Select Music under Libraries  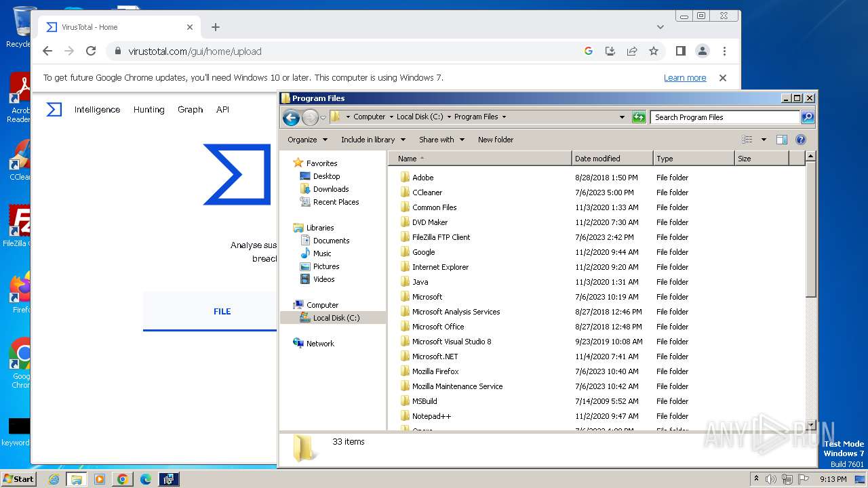coord(315,253)
